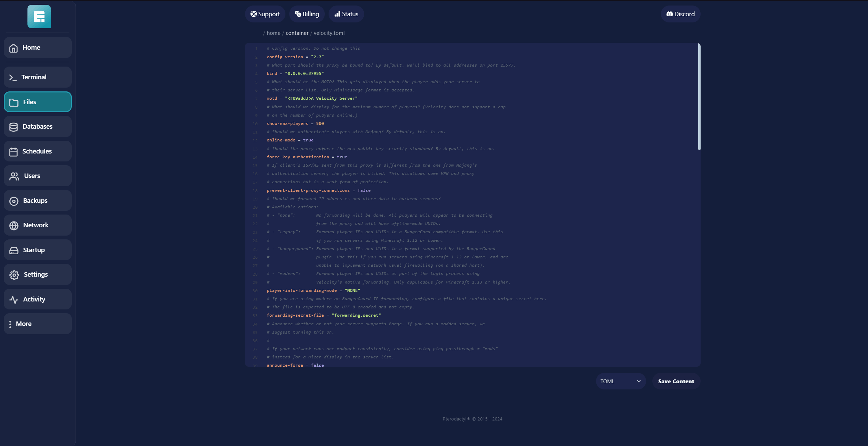This screenshot has height=446, width=868.
Task: Open the Billing page
Action: [307, 14]
